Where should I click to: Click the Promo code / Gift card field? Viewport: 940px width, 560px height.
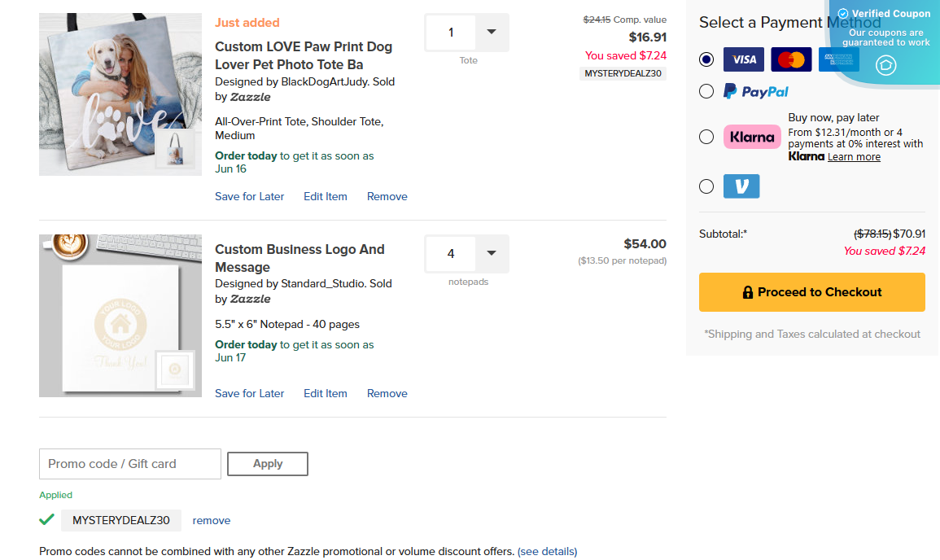[x=130, y=464]
